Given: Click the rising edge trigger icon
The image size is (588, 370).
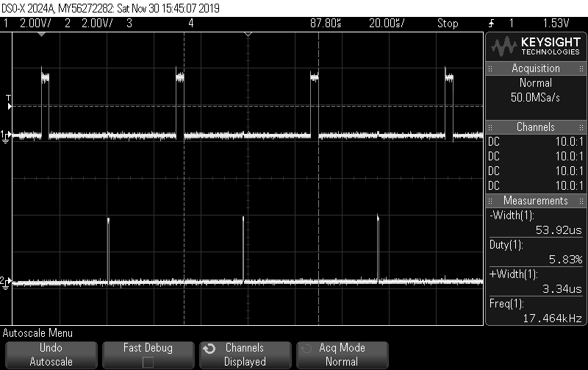Looking at the screenshot, I should pos(492,24).
